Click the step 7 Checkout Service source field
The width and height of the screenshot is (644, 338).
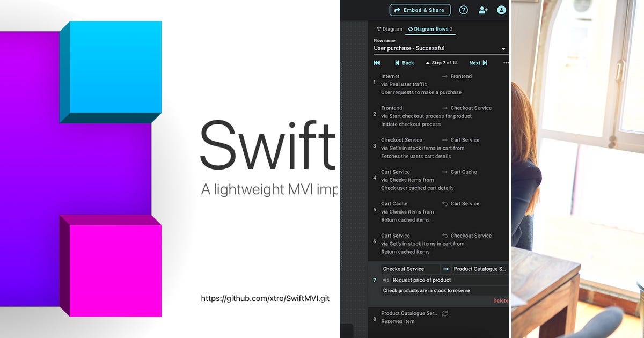point(410,269)
